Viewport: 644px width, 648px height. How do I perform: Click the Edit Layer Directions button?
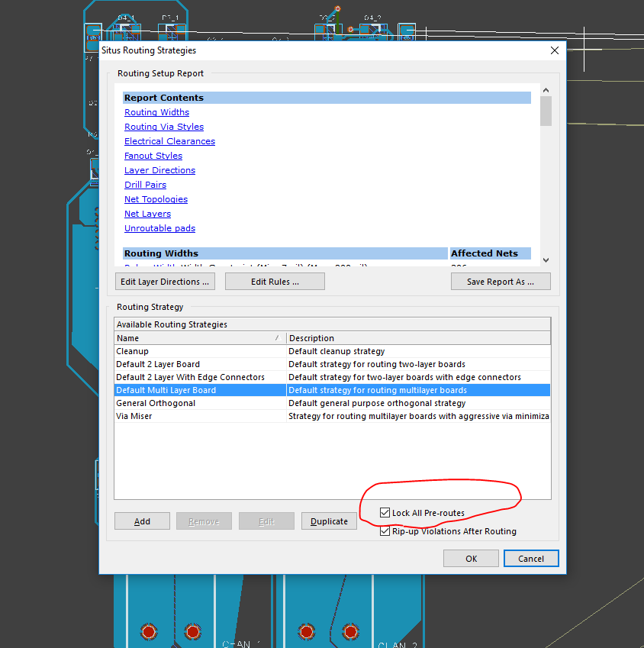pos(165,282)
